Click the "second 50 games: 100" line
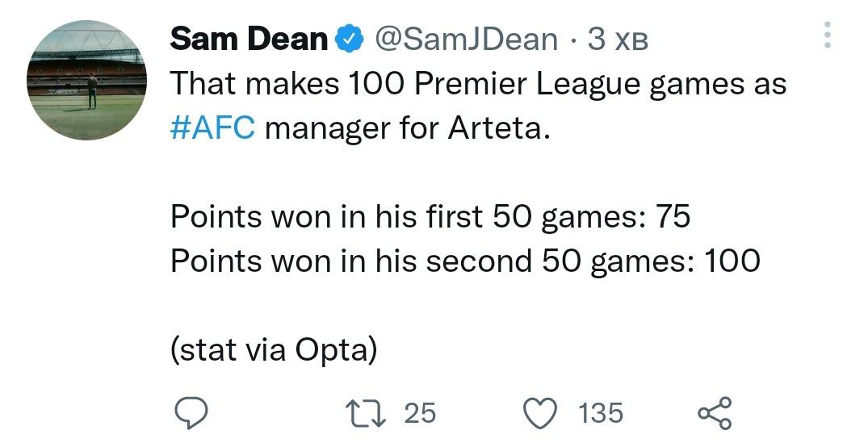Viewport: 868px width, 447px height. (465, 261)
